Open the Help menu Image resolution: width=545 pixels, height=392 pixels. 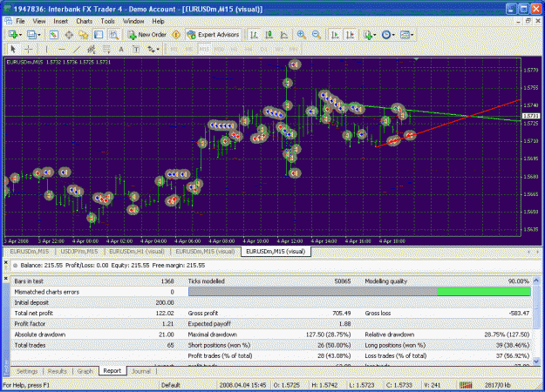click(x=158, y=21)
